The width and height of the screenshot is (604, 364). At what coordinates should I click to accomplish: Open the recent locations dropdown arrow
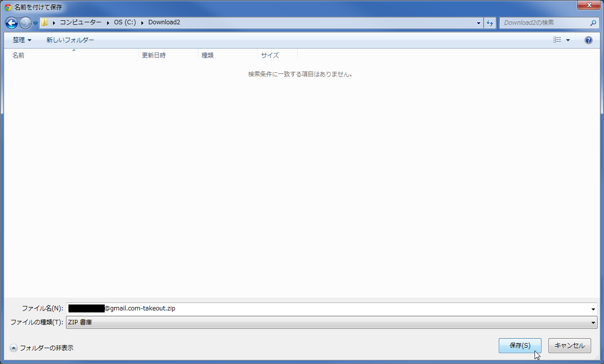(35, 23)
